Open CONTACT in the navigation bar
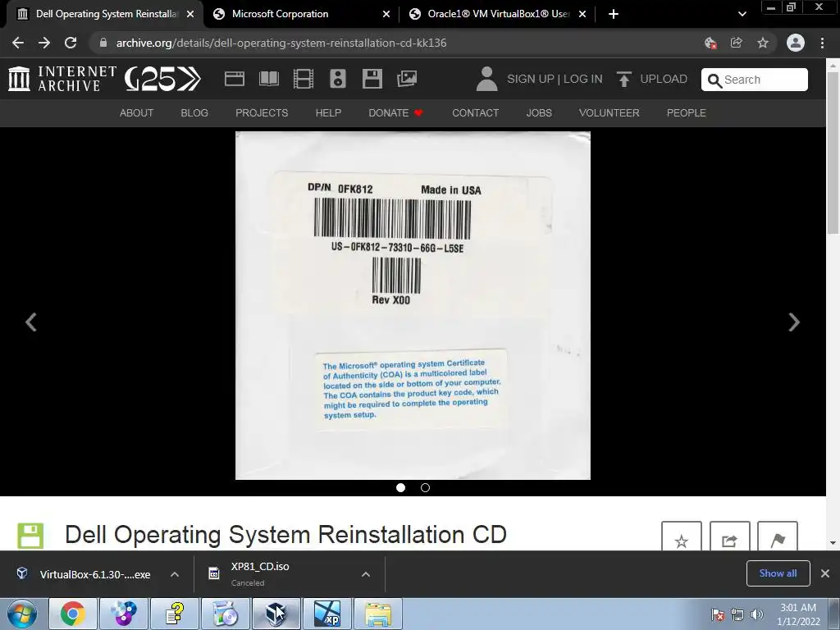This screenshot has width=840, height=630. tap(475, 113)
